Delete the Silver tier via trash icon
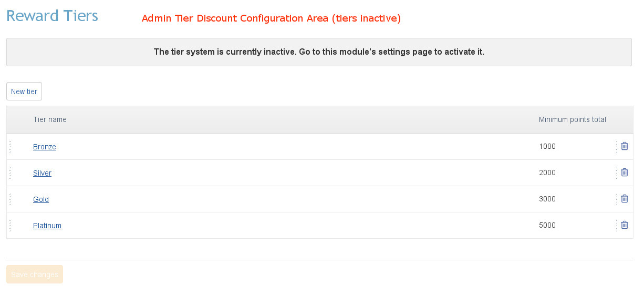644x295 pixels. [x=625, y=172]
